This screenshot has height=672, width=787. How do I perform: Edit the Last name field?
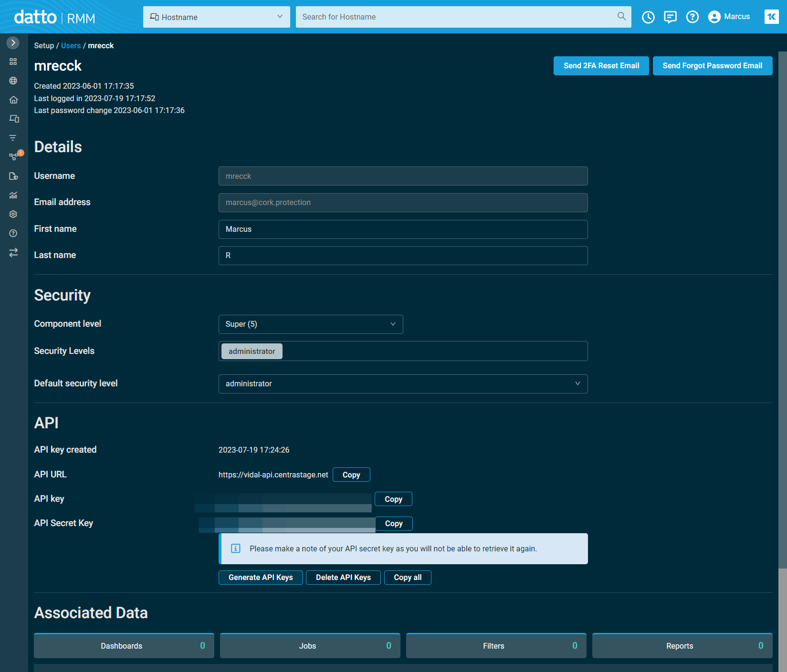[x=403, y=256]
